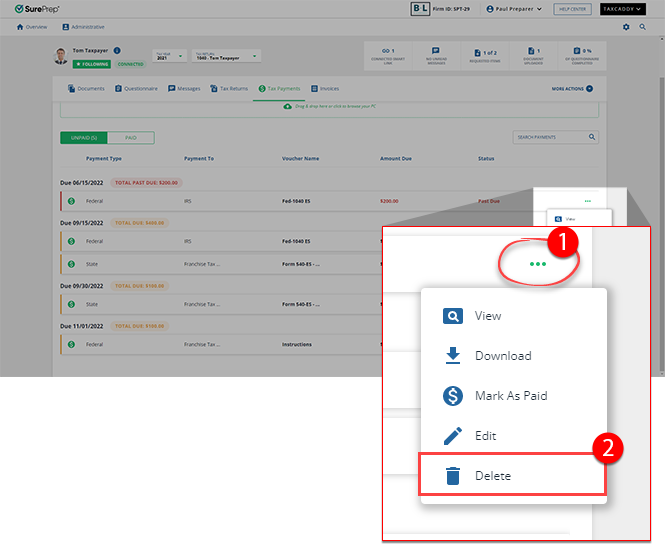Click the View magnifier icon in menu

453,316
